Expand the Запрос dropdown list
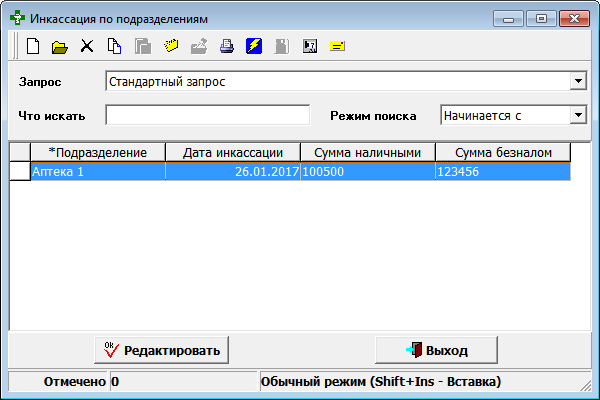The width and height of the screenshot is (600, 400). tap(577, 81)
